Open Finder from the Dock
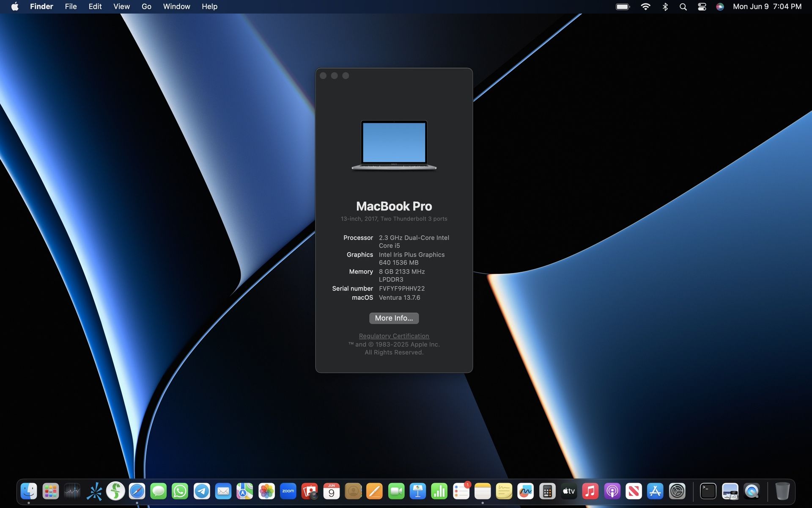812x508 pixels. (x=29, y=491)
